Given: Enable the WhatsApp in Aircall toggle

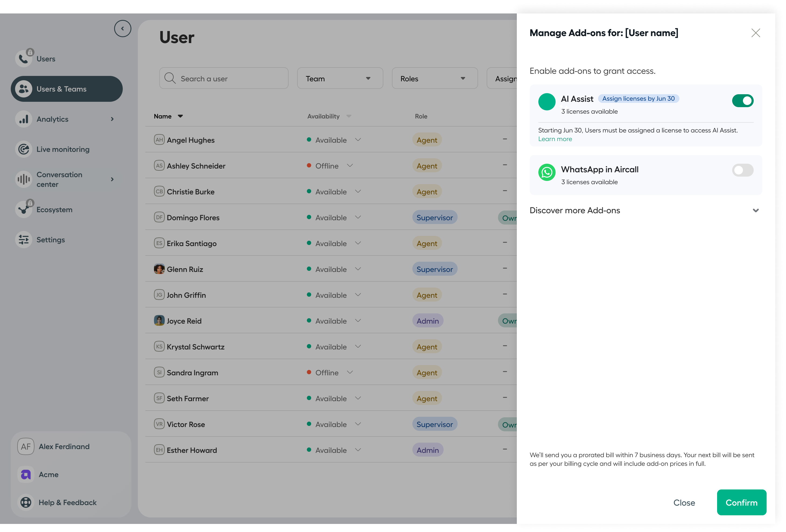Looking at the screenshot, I should coord(743,170).
